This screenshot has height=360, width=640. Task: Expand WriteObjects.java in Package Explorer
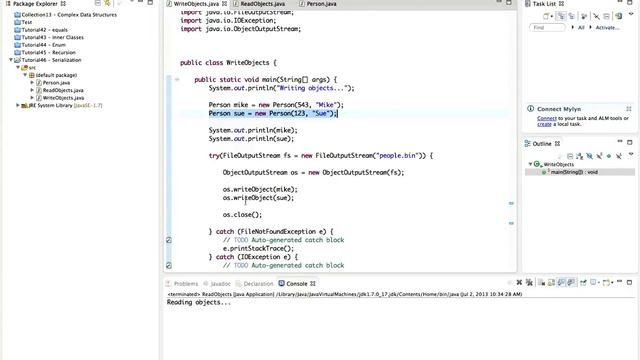32,98
